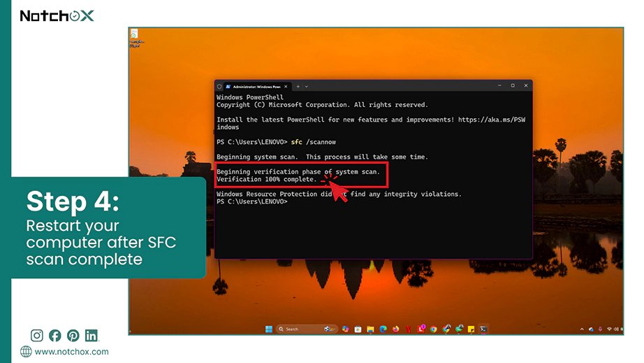Open Microsoft Copilot from the taskbar
The height and width of the screenshot is (363, 644).
346,329
